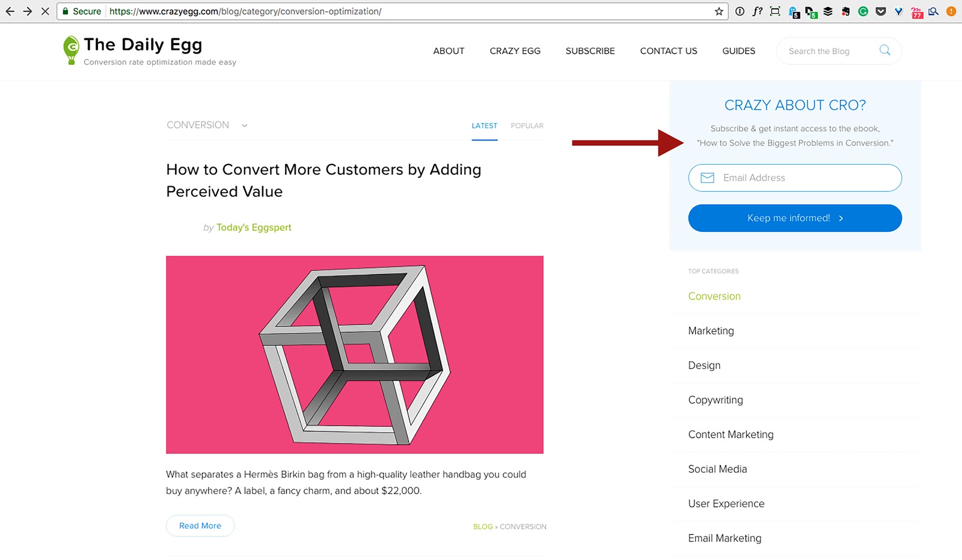Click the blog search magnifier icon

[884, 50]
